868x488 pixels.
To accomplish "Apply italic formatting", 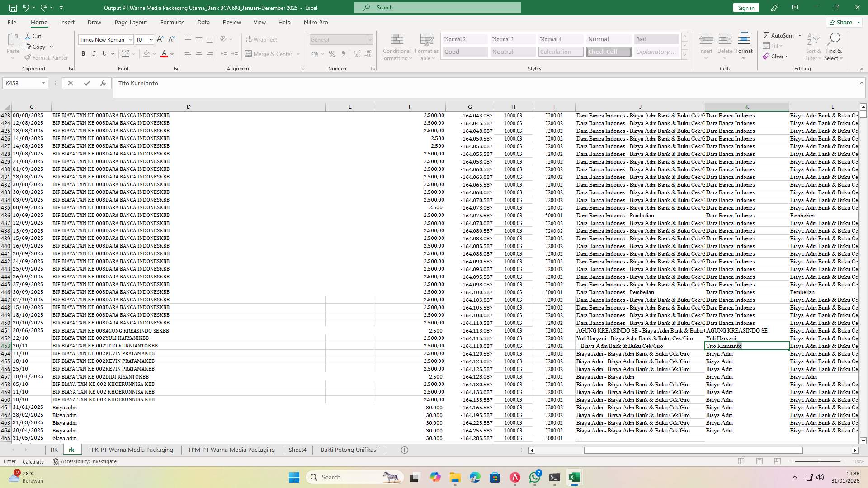I will click(x=94, y=53).
